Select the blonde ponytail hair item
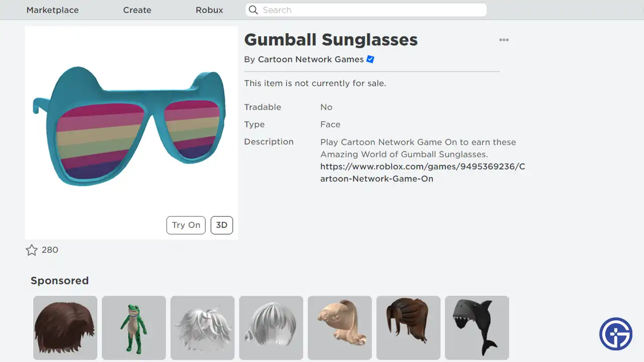The height and width of the screenshot is (362, 644). point(340,328)
